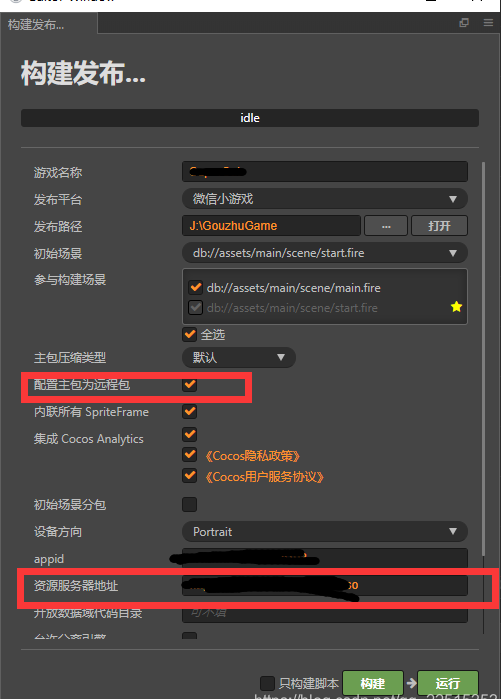Click the green 运行 button

point(448,683)
